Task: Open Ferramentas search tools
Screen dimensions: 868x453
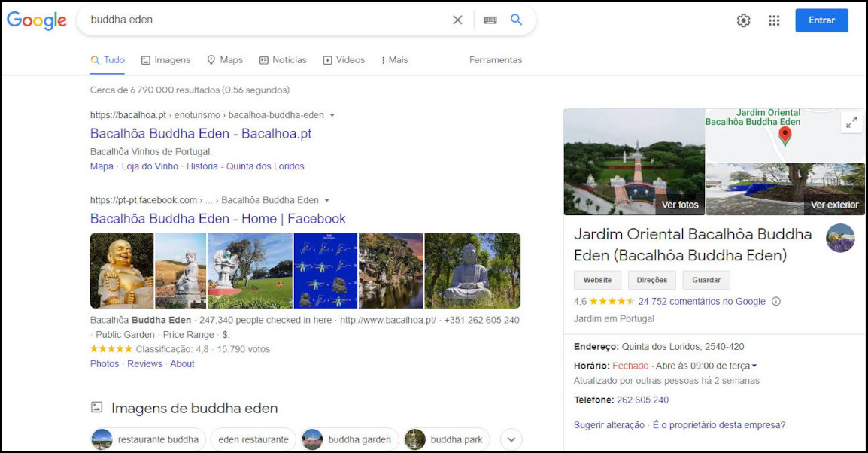Action: coord(496,60)
